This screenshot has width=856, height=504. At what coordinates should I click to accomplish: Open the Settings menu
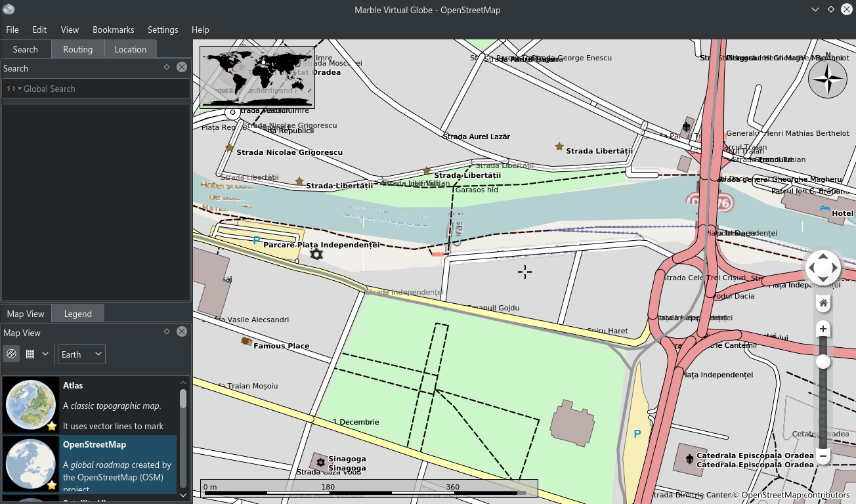coord(163,30)
